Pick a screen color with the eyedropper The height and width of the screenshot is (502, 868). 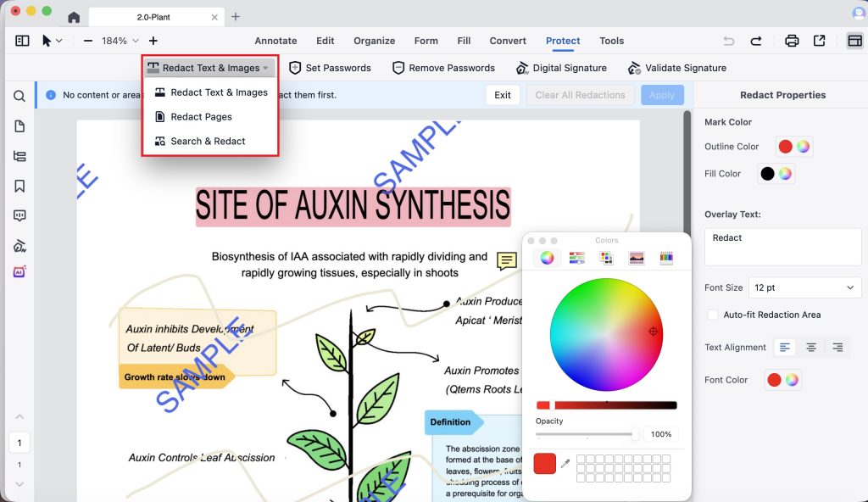click(565, 464)
